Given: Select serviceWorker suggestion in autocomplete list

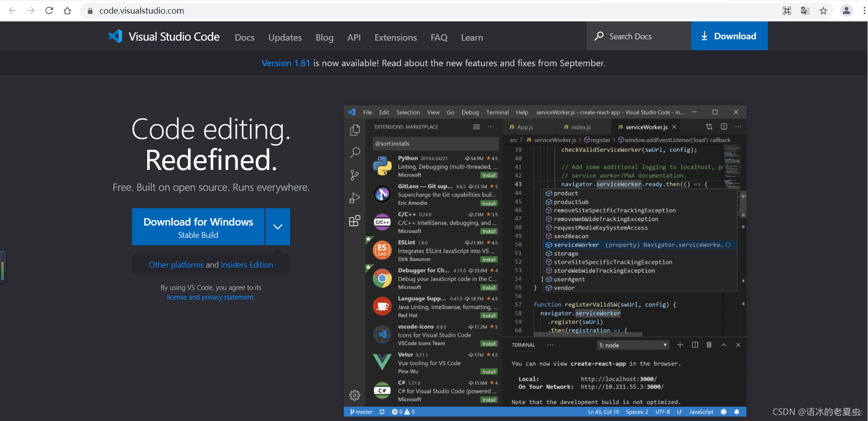Looking at the screenshot, I should tap(640, 245).
